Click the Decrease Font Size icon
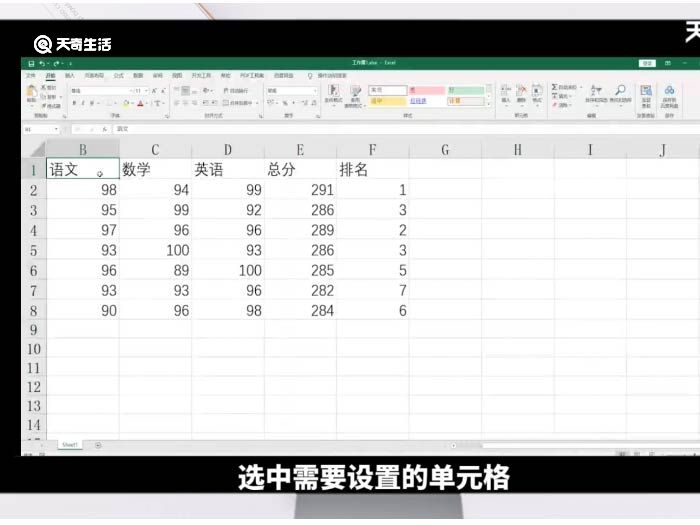The image size is (700, 525). pos(163,91)
